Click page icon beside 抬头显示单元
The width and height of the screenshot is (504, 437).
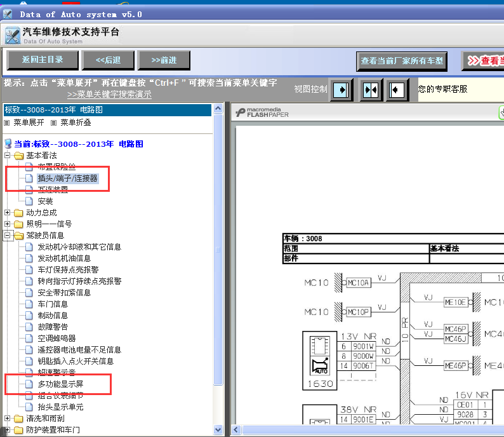click(x=29, y=407)
